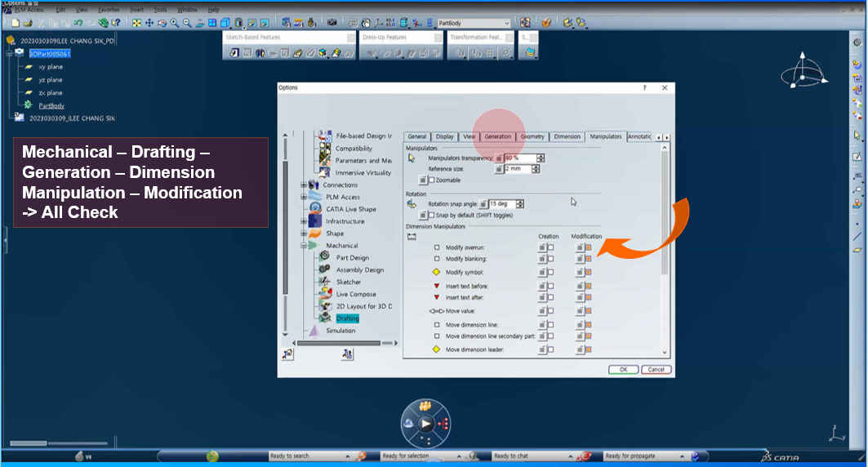
Task: Click the Cancel button
Action: click(x=656, y=369)
